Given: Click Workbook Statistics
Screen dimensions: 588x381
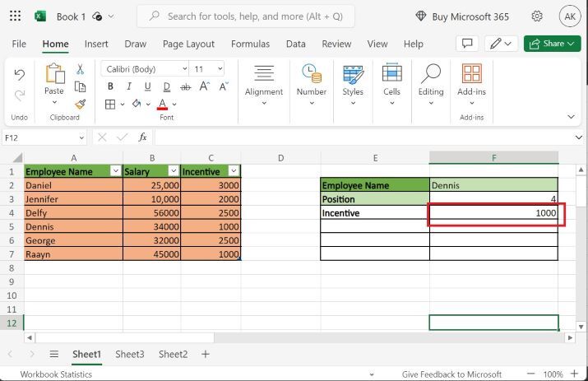Looking at the screenshot, I should click(56, 374).
